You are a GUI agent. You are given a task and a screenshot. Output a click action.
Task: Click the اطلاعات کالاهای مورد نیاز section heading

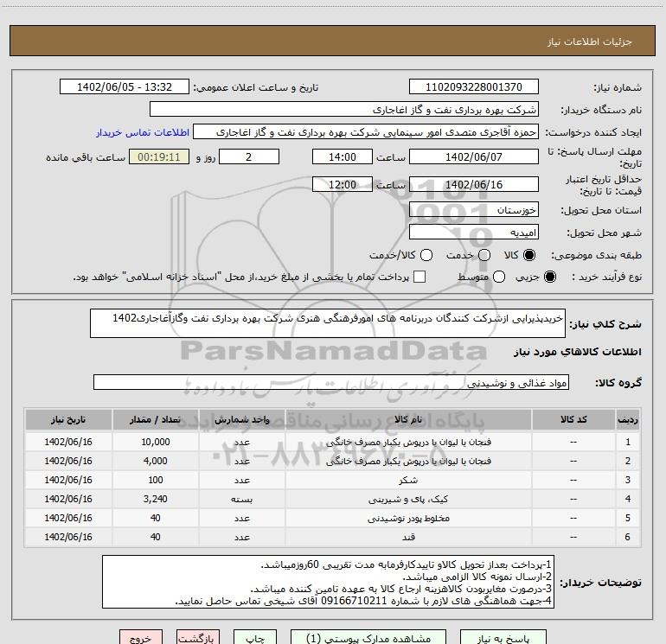point(577,352)
